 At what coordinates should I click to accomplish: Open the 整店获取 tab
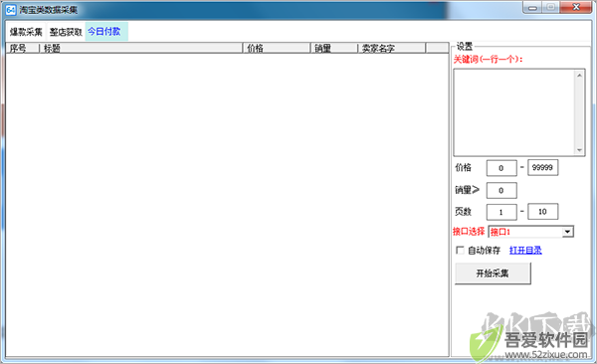[66, 32]
